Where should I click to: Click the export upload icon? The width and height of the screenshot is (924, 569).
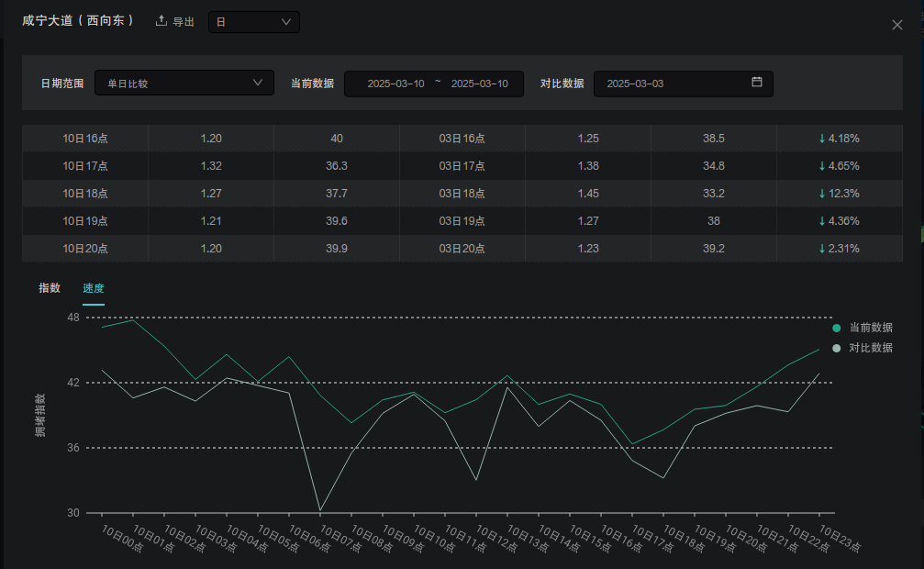161,21
